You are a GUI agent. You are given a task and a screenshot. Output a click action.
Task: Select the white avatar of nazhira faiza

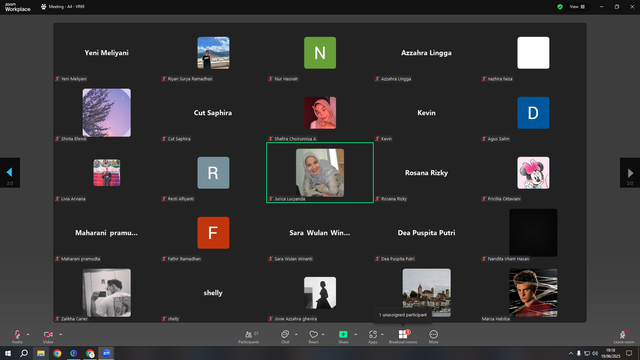coord(533,53)
